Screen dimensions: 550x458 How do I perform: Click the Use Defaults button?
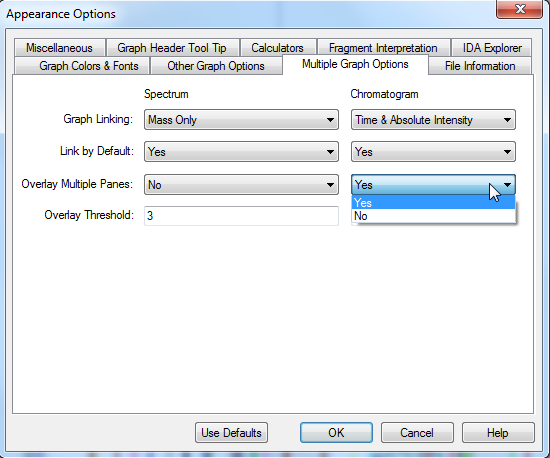[x=231, y=432]
